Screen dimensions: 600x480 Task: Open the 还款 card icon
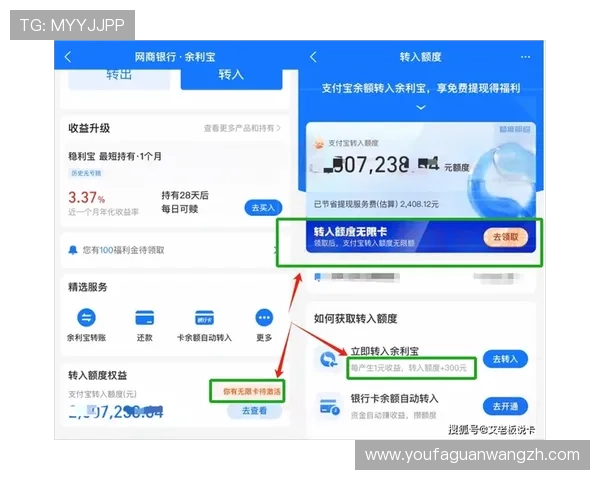(x=145, y=317)
